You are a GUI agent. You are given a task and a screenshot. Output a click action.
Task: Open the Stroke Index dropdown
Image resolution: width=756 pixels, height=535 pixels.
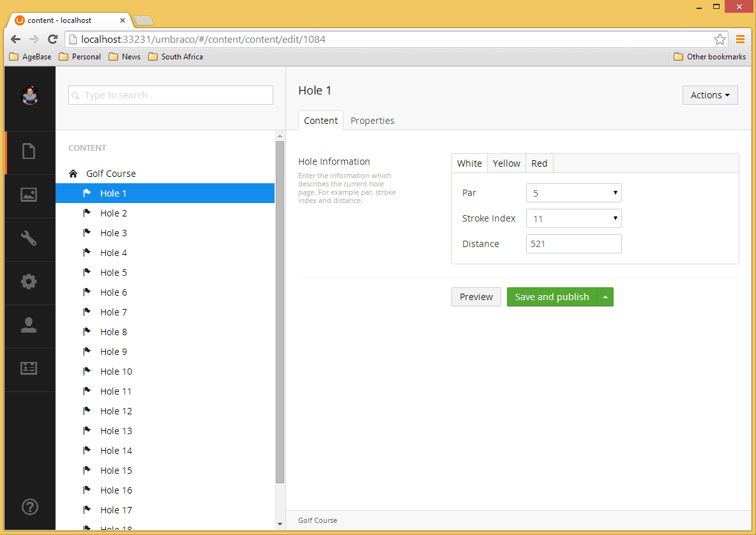573,218
